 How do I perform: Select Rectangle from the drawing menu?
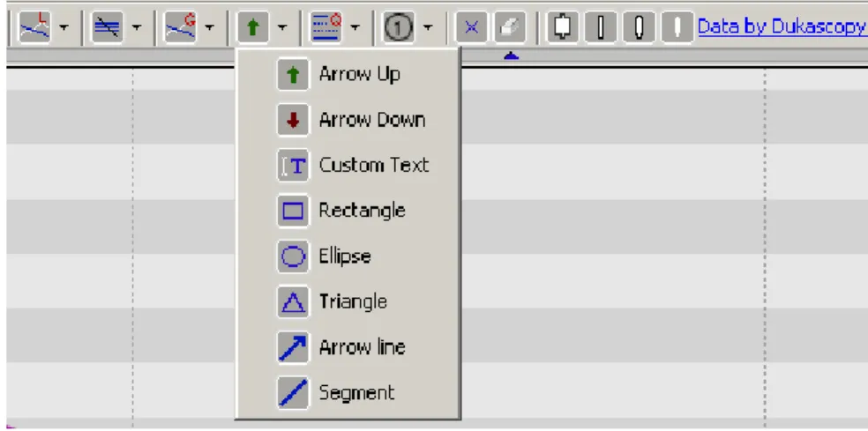348,211
